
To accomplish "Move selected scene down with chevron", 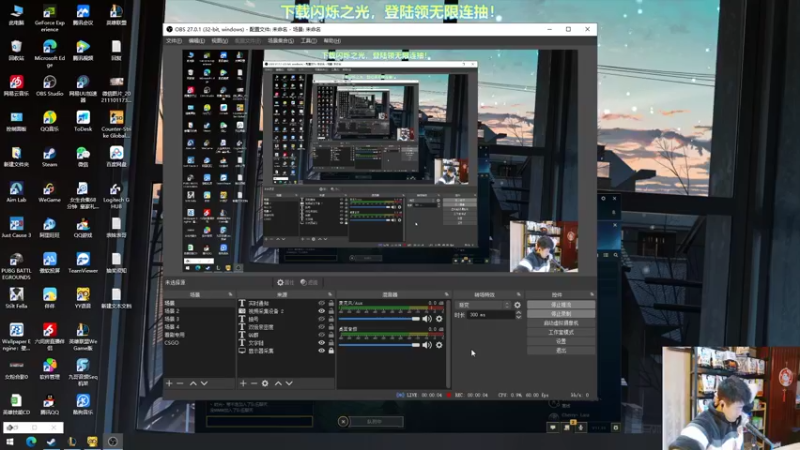I will click(x=204, y=383).
